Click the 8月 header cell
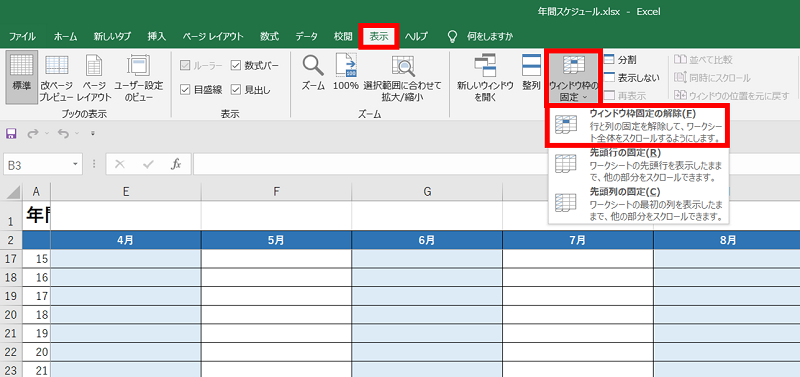Viewport: 800px width, 377px height. [x=727, y=240]
